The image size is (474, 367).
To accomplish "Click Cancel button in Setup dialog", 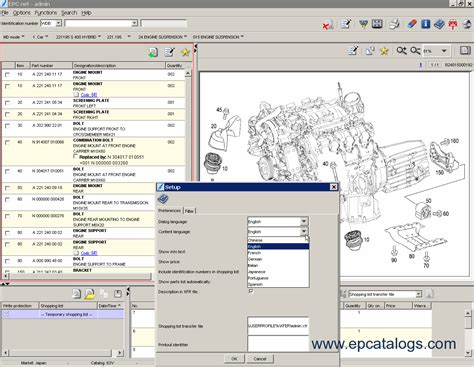I will pos(260,359).
